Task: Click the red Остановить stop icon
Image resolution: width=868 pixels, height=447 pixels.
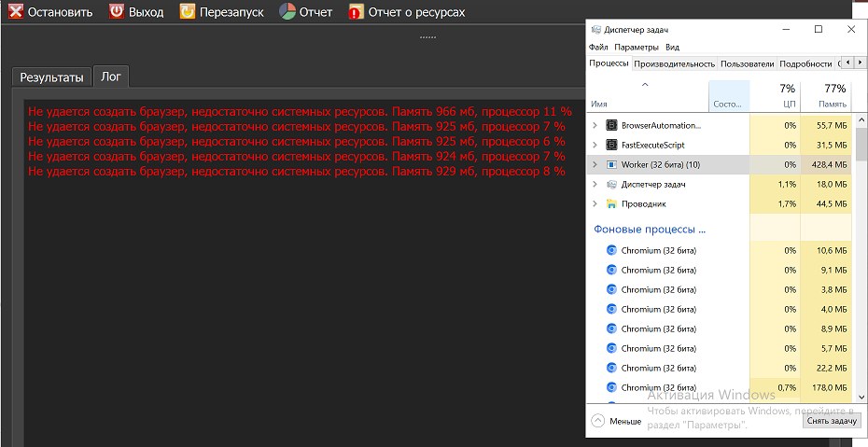Action: pos(15,12)
